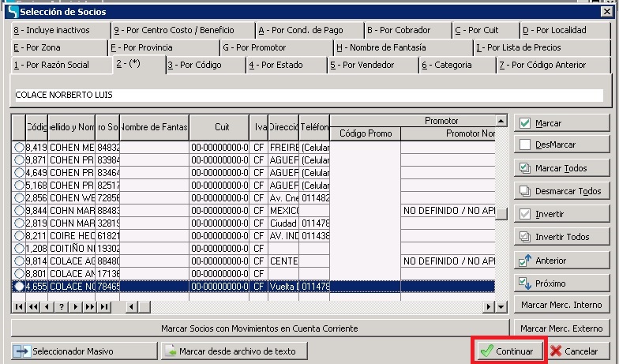
Task: Go to first record in grid navigator
Action: coord(20,306)
